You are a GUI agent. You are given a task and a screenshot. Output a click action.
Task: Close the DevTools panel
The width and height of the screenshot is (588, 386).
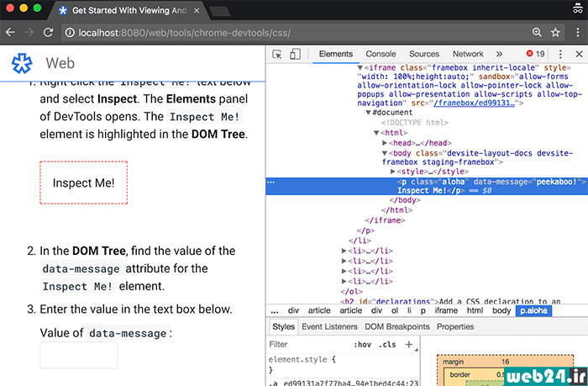(x=579, y=54)
